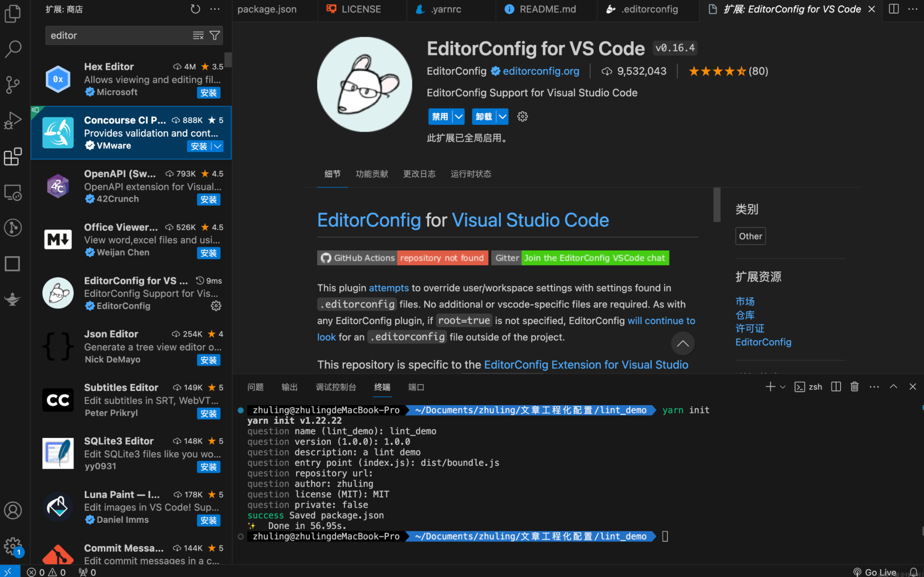This screenshot has height=577, width=924.
Task: Switch to the package.json tab
Action: [267, 9]
